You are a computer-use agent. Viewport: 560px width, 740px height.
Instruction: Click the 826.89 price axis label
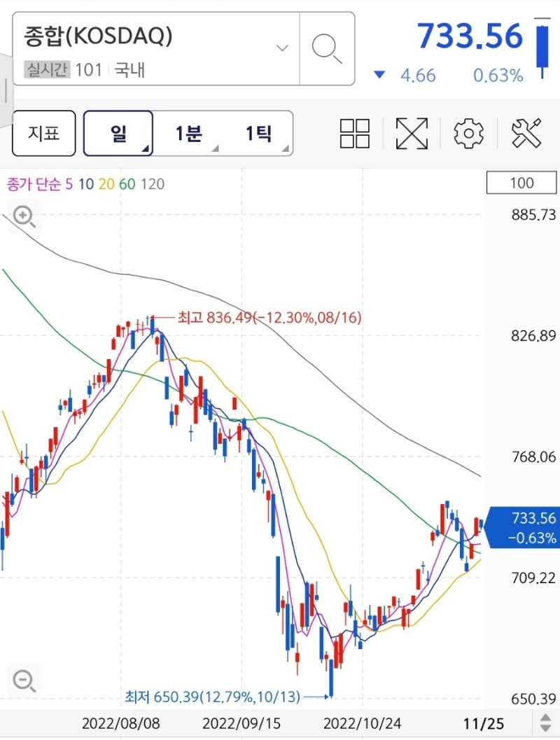click(533, 335)
